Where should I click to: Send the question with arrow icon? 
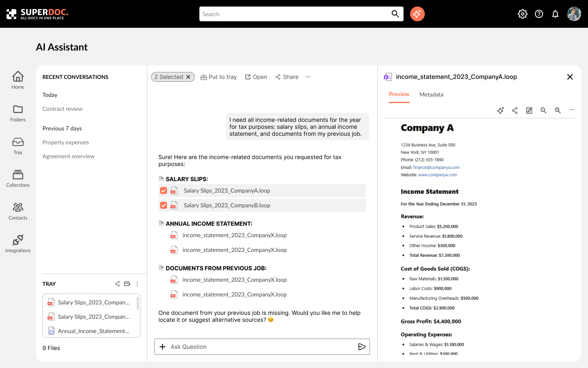pos(361,347)
